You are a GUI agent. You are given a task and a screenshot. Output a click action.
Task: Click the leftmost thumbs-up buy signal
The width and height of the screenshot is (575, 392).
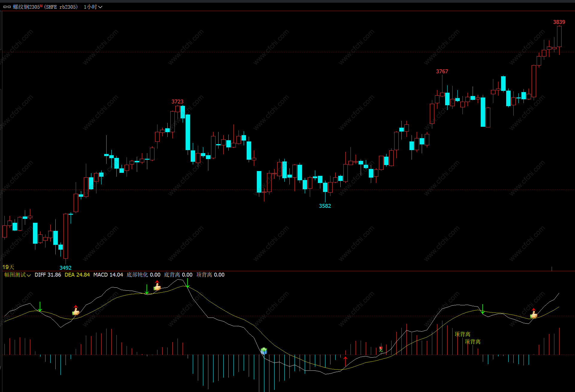[x=76, y=312]
